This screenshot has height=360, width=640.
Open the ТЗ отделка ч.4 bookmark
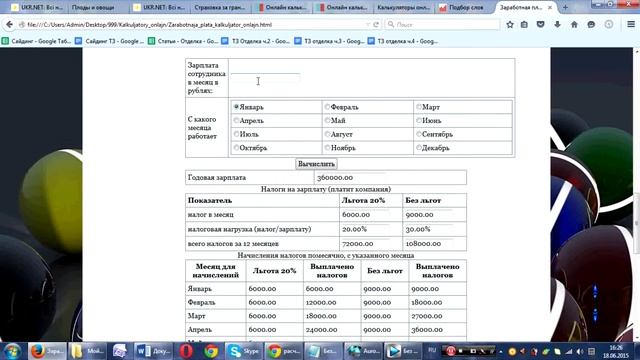point(403,41)
